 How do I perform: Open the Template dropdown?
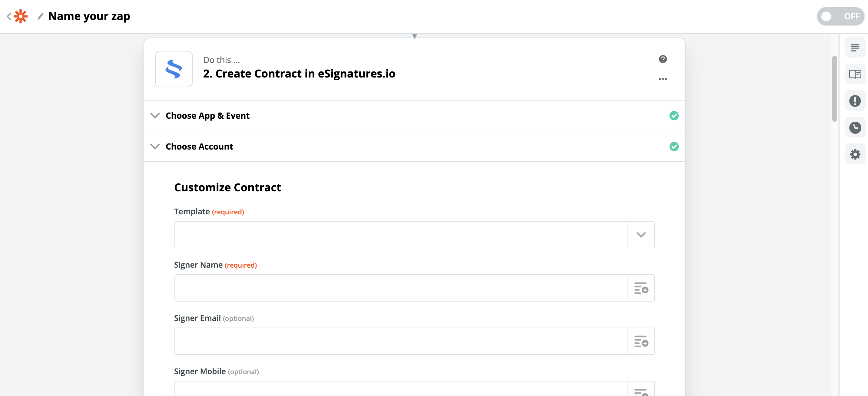pyautogui.click(x=641, y=234)
